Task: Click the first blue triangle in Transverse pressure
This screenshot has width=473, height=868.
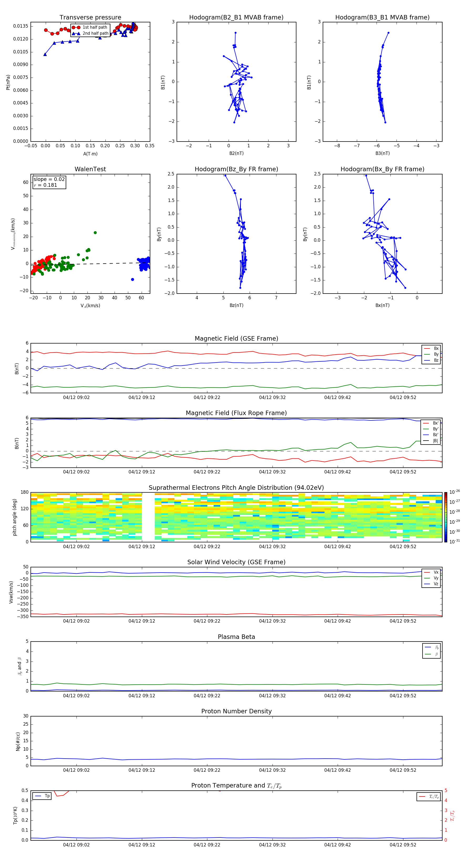Action: (x=45, y=54)
